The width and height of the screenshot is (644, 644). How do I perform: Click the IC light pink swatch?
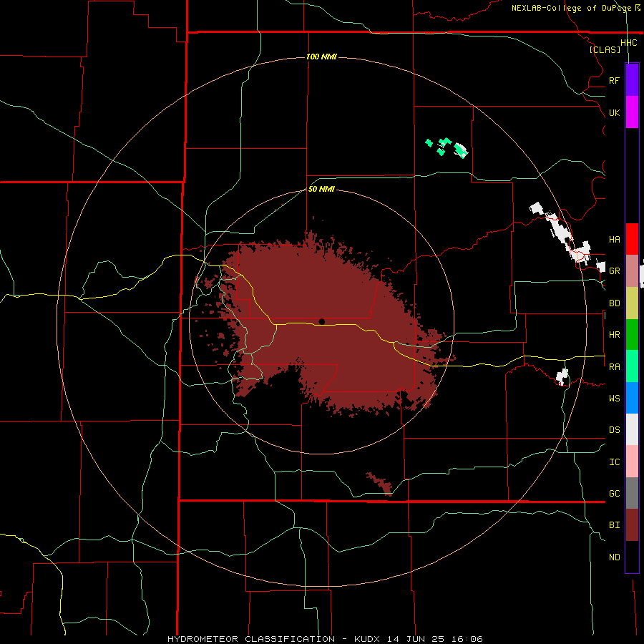pyautogui.click(x=632, y=462)
